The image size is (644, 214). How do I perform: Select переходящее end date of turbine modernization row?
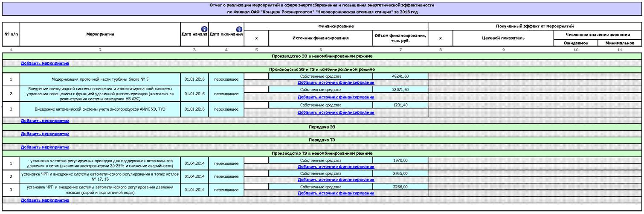[x=226, y=79]
